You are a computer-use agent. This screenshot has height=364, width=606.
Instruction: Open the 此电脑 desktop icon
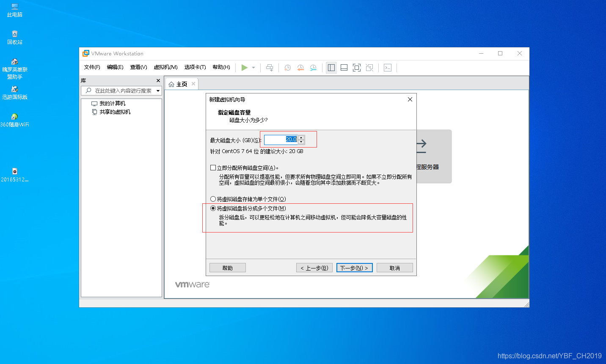point(15,10)
